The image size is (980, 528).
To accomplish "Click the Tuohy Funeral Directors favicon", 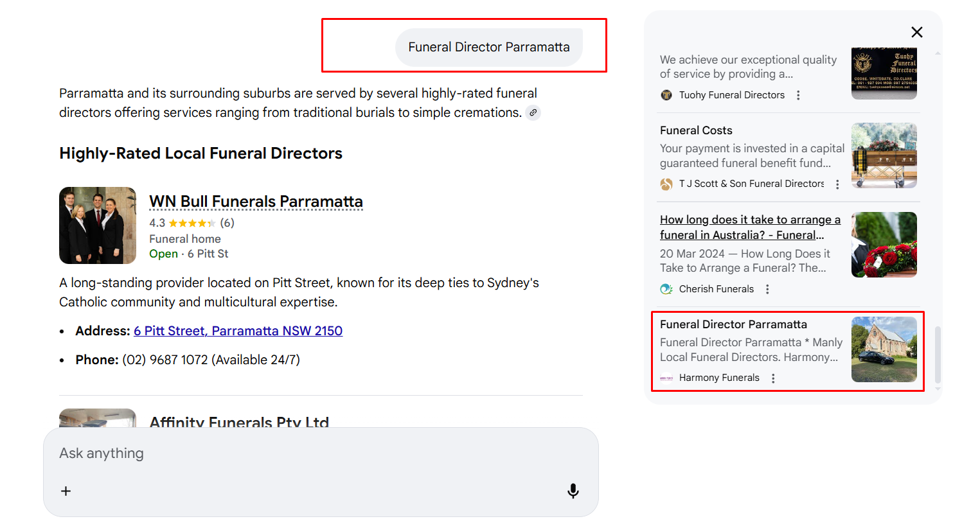I will [x=666, y=95].
